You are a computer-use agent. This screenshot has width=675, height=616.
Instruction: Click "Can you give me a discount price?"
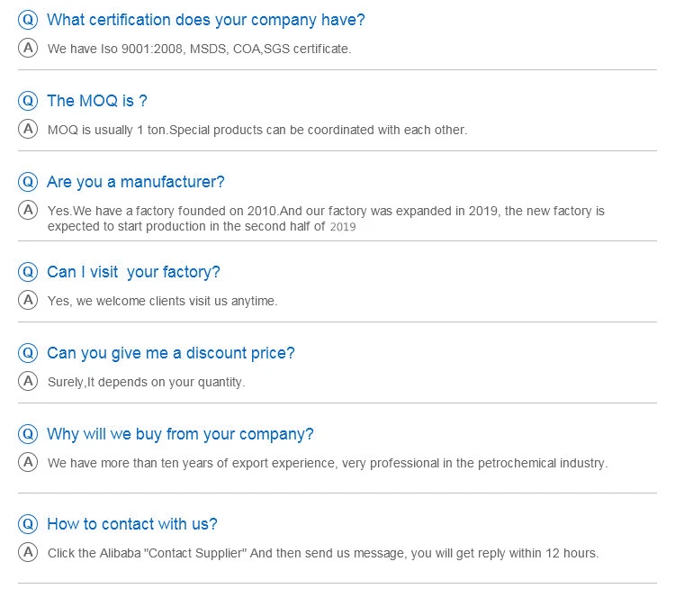[171, 353]
